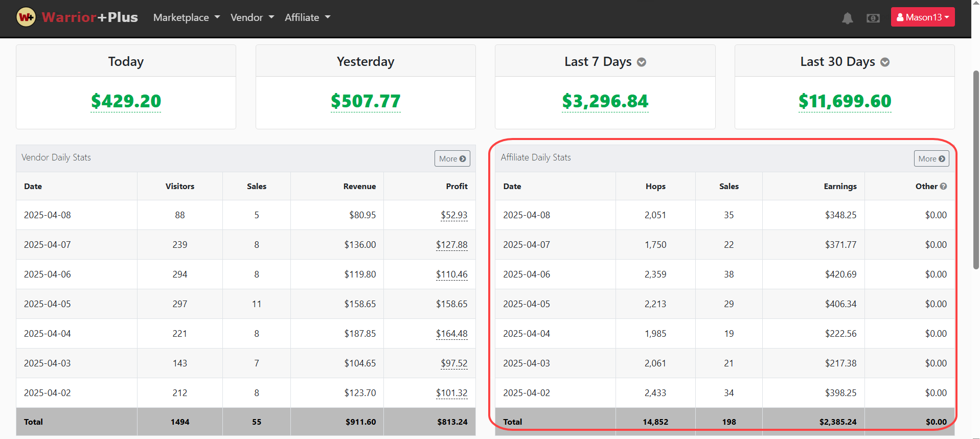Click affiliate earnings value $398.25

pyautogui.click(x=841, y=393)
